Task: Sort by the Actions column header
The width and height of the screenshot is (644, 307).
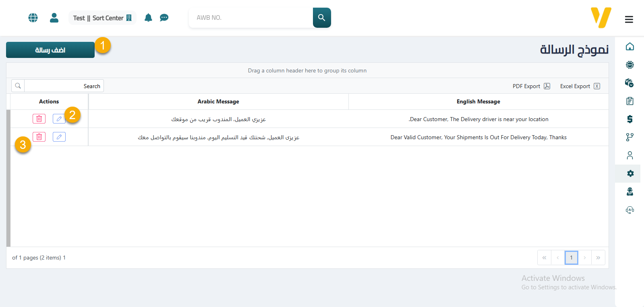Action: coord(49,102)
